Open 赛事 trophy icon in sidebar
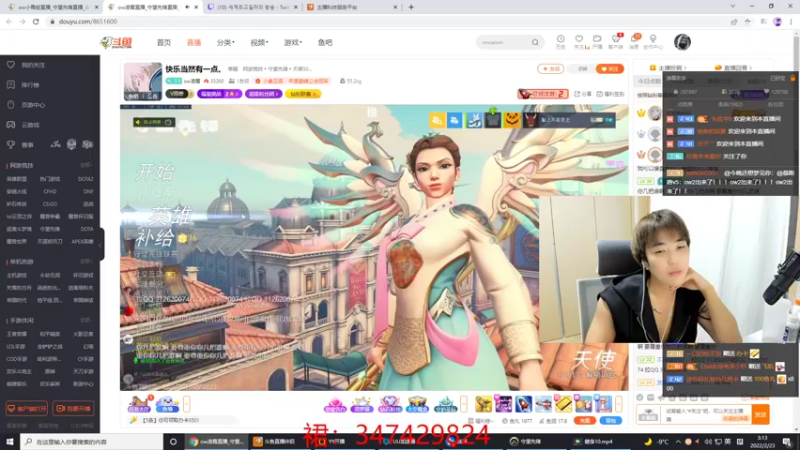Viewport: 800px width, 450px height. pos(11,144)
